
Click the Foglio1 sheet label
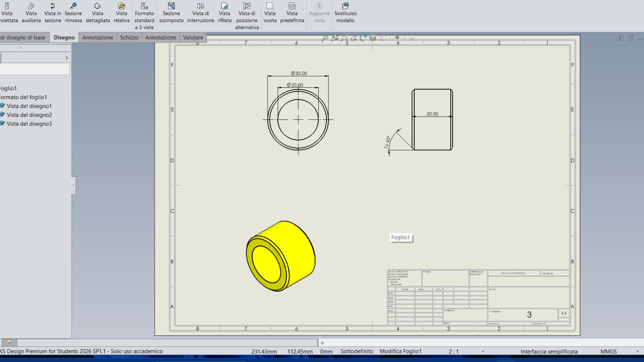(400, 237)
